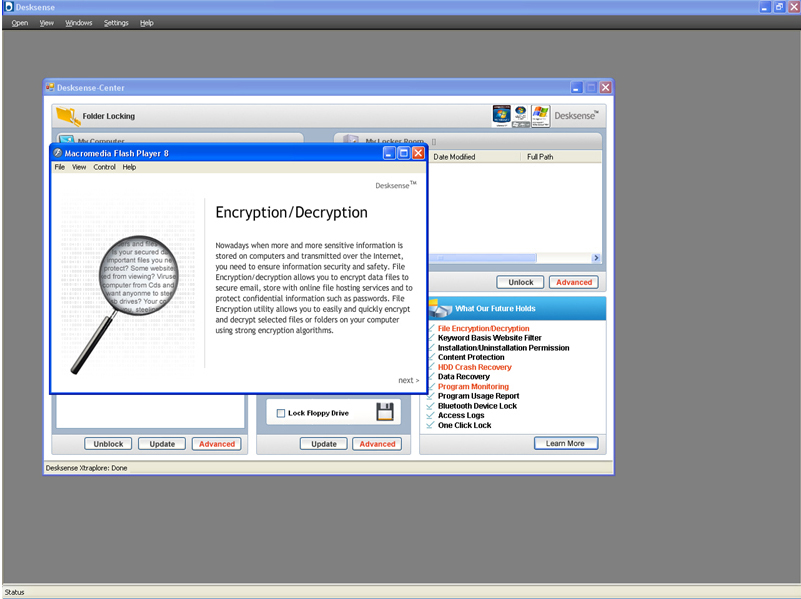Viewport: 801px width, 599px height.
Task: Open the Settings menu
Action: (116, 22)
